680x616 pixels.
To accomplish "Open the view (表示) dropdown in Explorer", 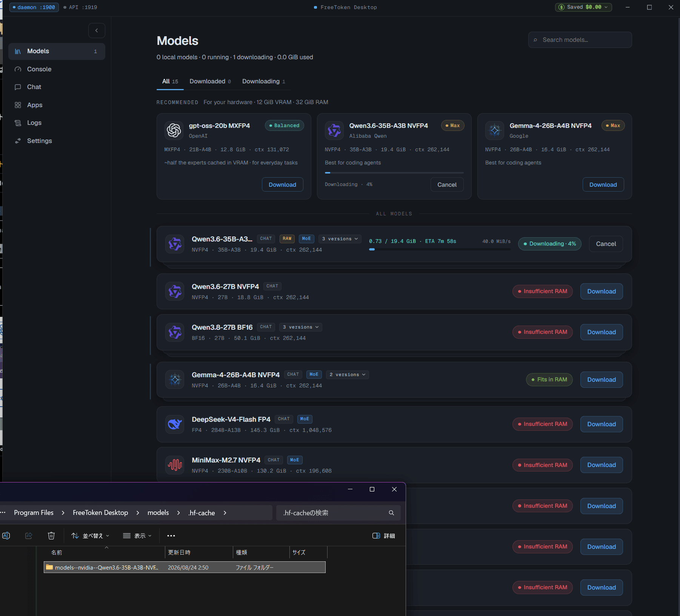I will (x=137, y=536).
